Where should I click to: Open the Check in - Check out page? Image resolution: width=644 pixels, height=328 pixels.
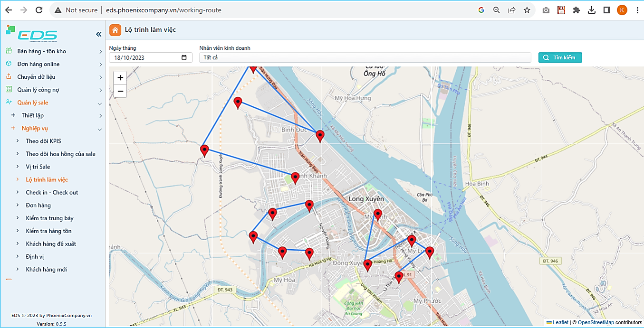tap(52, 192)
